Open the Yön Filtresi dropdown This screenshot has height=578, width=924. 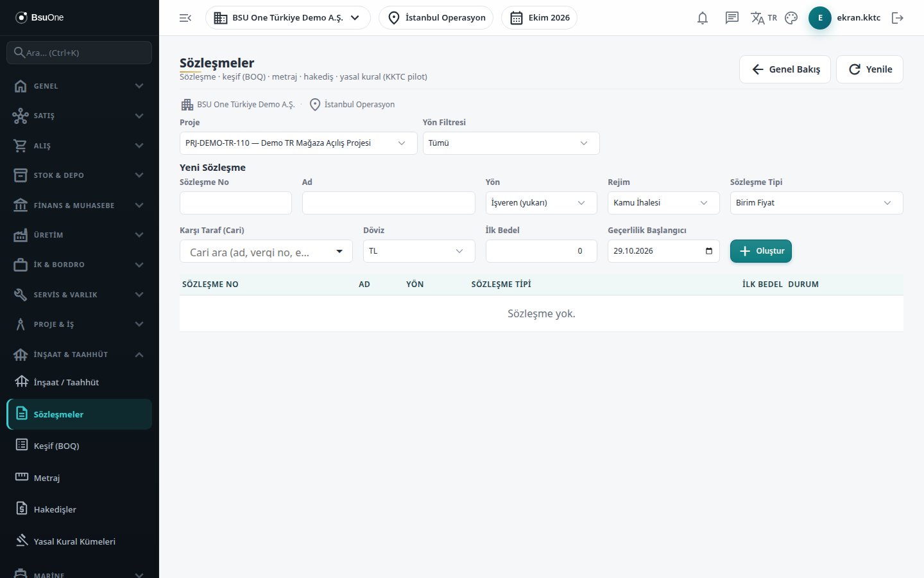coord(511,143)
